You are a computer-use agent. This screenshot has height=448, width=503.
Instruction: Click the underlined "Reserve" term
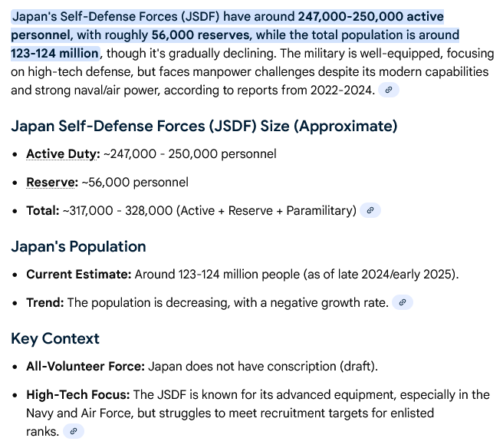[x=52, y=182]
